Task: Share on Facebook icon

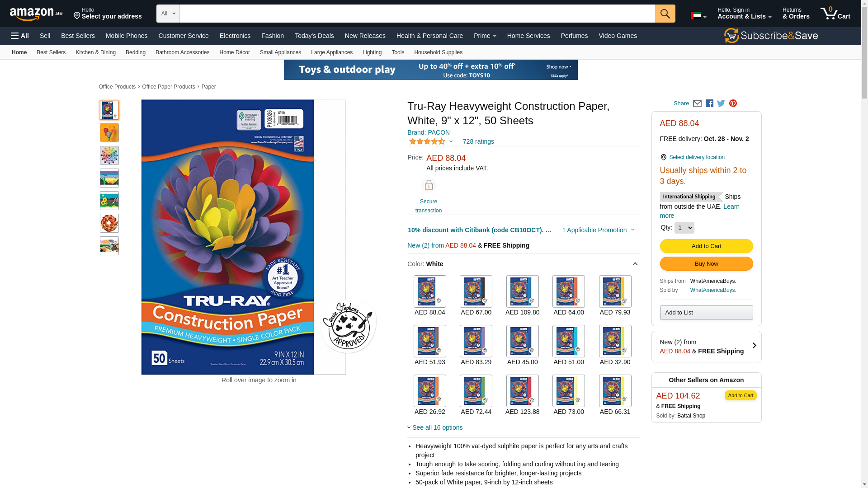Action: (709, 103)
